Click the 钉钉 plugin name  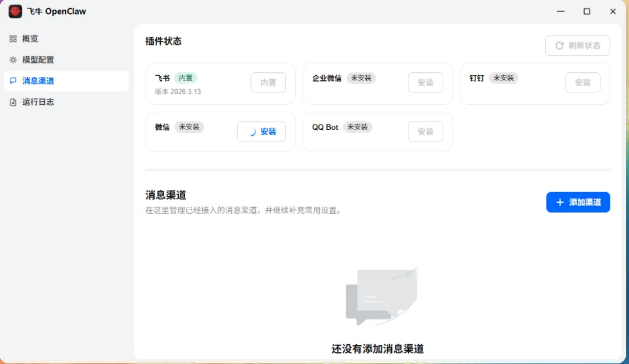click(477, 78)
